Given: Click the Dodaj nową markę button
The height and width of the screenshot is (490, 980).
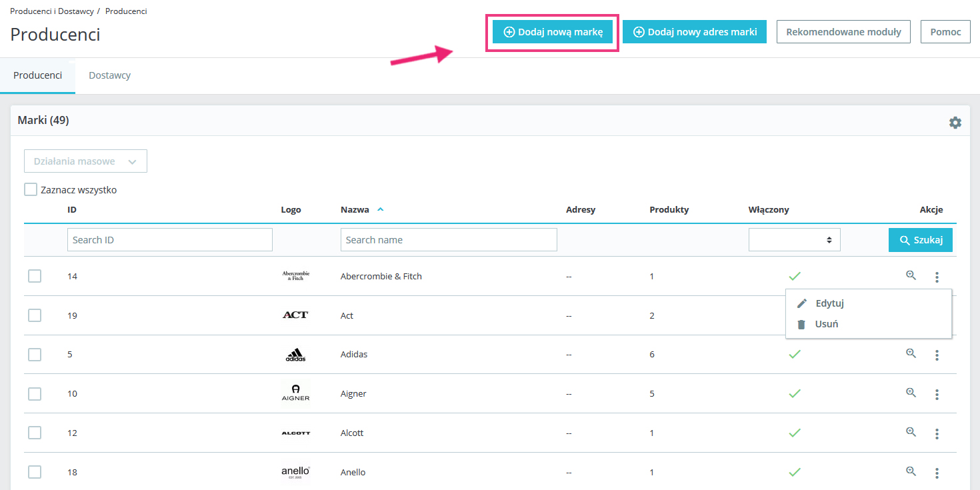Looking at the screenshot, I should click(x=553, y=32).
